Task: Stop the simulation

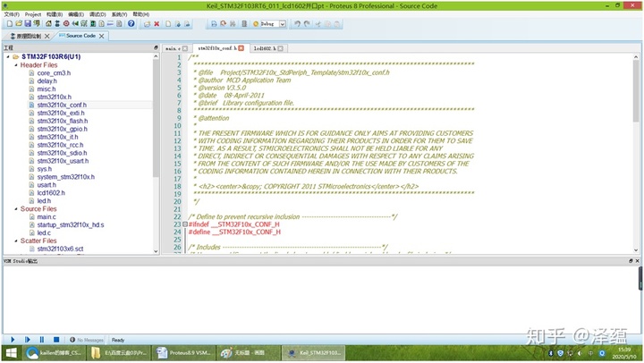Action: (x=56, y=340)
